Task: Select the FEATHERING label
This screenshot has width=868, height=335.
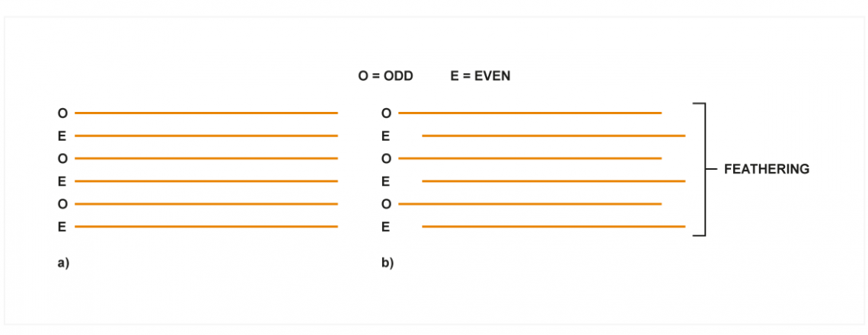Action: tap(766, 170)
